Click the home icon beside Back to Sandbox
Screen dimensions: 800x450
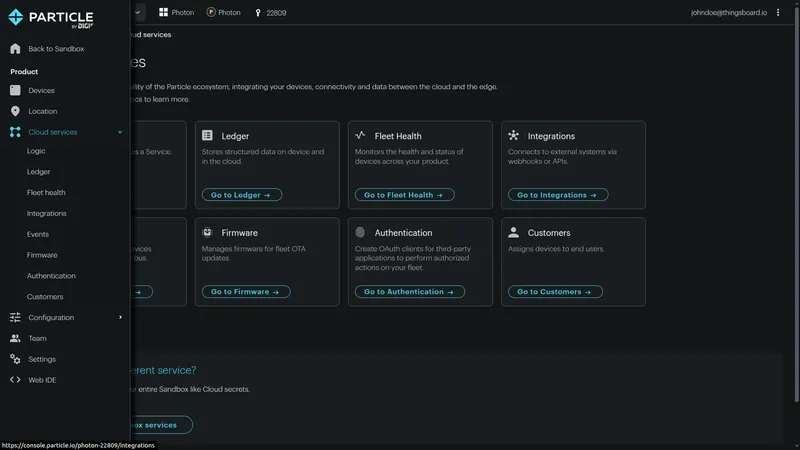click(x=15, y=48)
